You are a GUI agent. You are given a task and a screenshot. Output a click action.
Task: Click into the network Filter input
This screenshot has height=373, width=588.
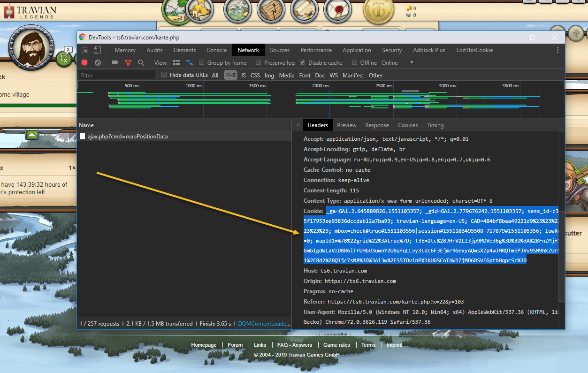pos(116,75)
